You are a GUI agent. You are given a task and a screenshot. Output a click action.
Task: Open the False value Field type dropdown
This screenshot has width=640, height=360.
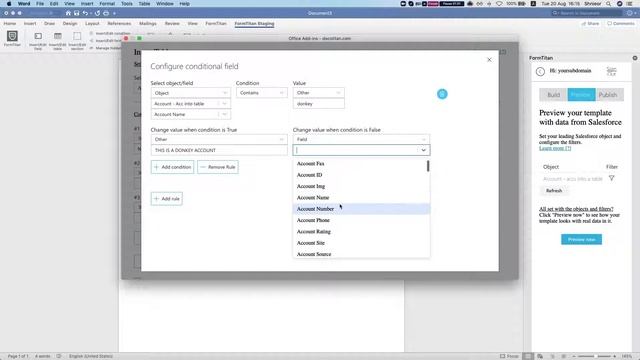pos(361,139)
